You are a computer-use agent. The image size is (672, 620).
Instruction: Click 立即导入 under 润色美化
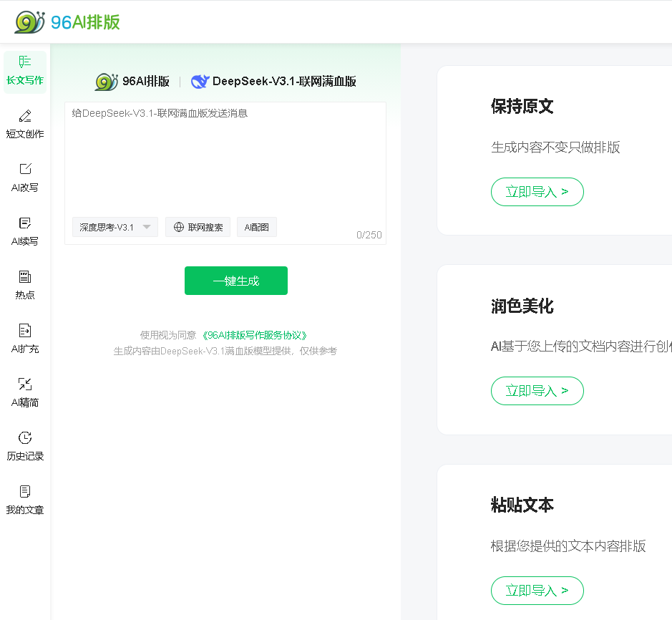coord(537,391)
